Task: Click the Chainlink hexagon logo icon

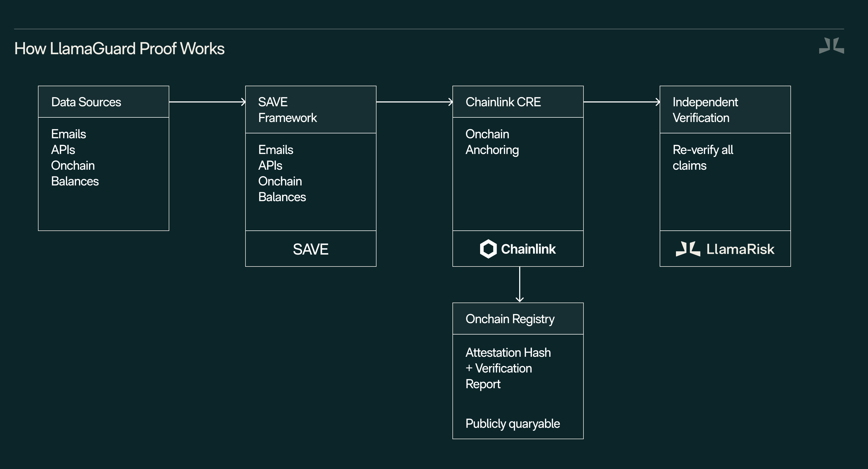Action: (488, 249)
